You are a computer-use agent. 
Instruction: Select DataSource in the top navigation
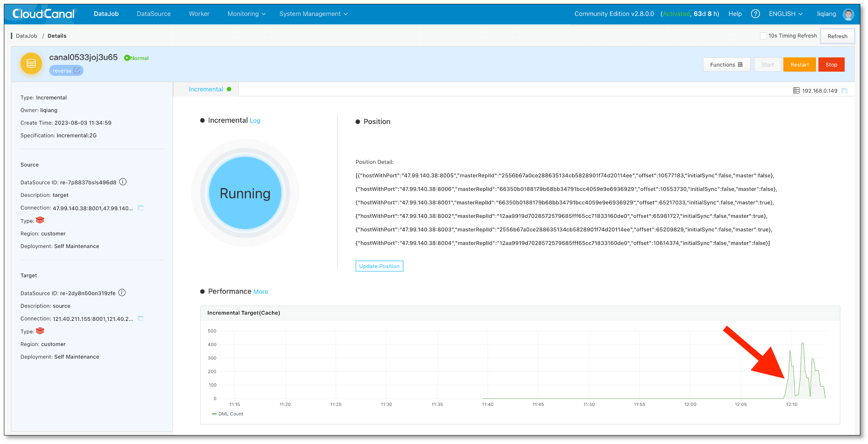(x=153, y=13)
